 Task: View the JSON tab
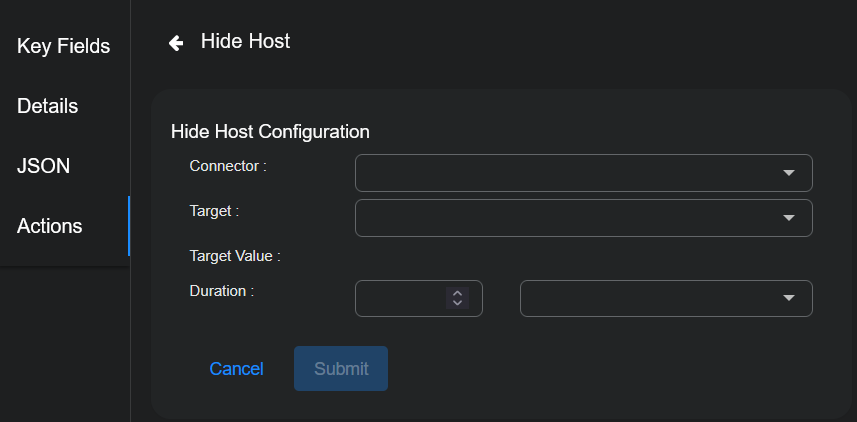click(43, 166)
